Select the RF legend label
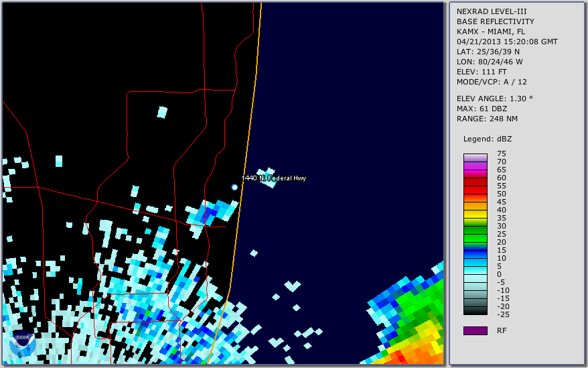This screenshot has width=588, height=368. (502, 330)
